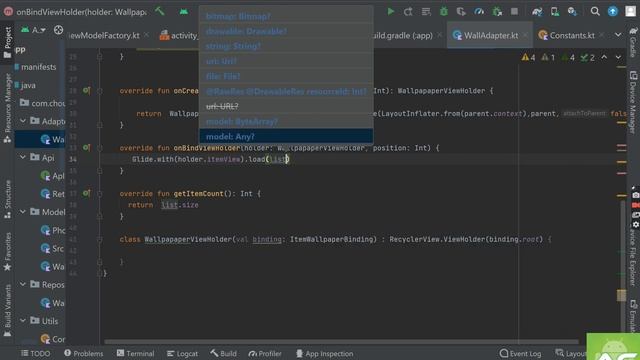Click override gutter icon beside getItemCount

(86, 193)
